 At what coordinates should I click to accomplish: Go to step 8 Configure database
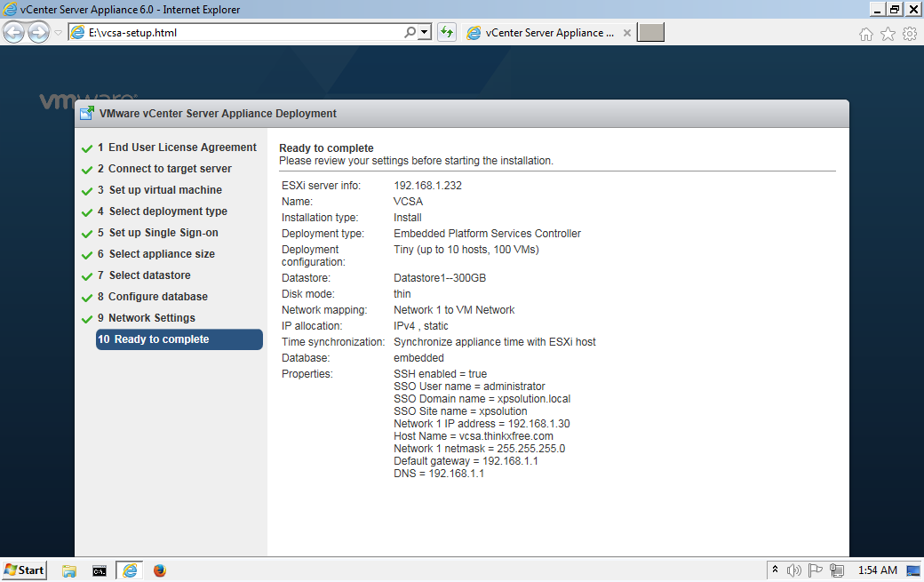(153, 296)
